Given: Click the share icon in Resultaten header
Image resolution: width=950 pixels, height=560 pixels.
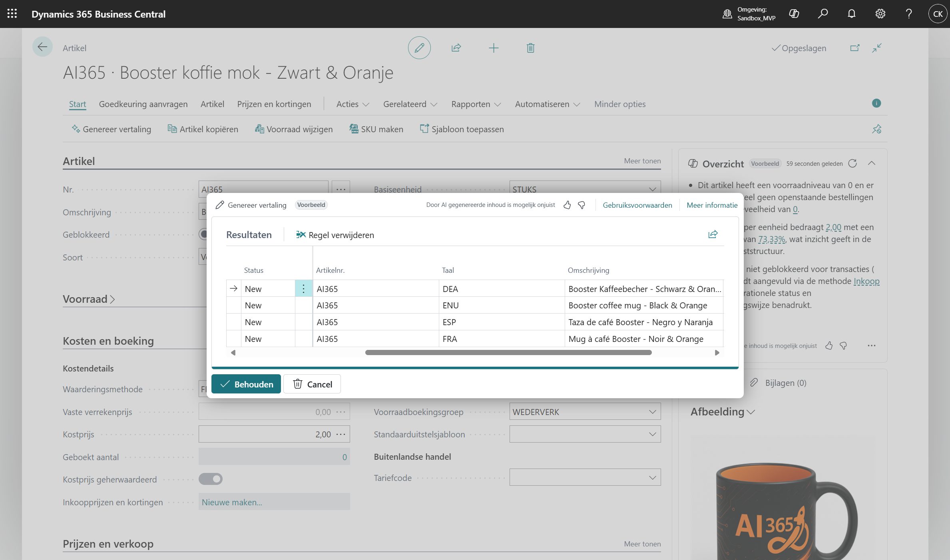Looking at the screenshot, I should (713, 234).
